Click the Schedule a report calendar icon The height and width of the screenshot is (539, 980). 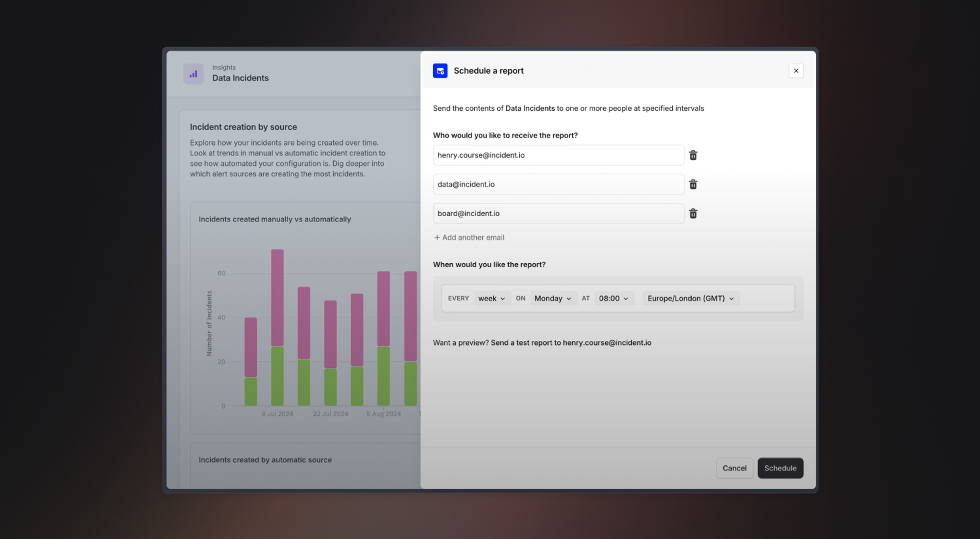coord(440,71)
